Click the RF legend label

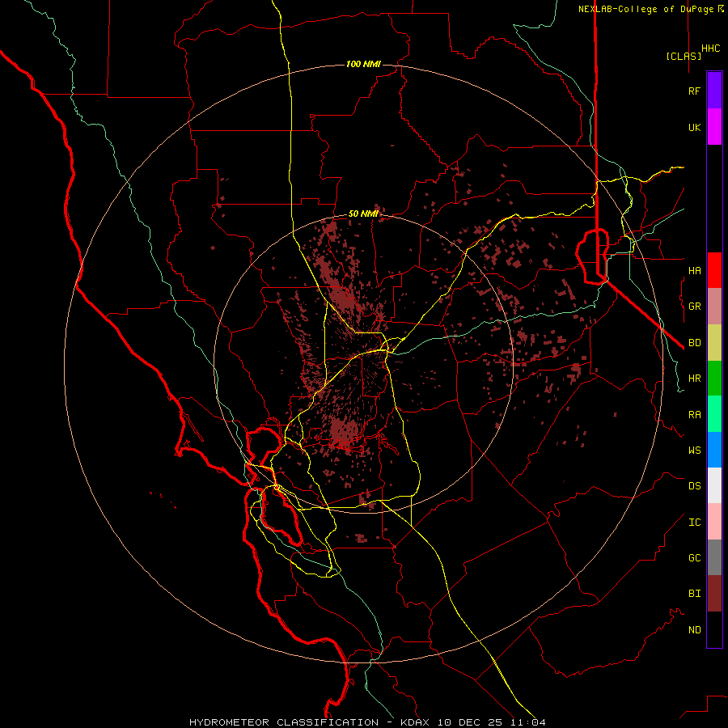694,91
